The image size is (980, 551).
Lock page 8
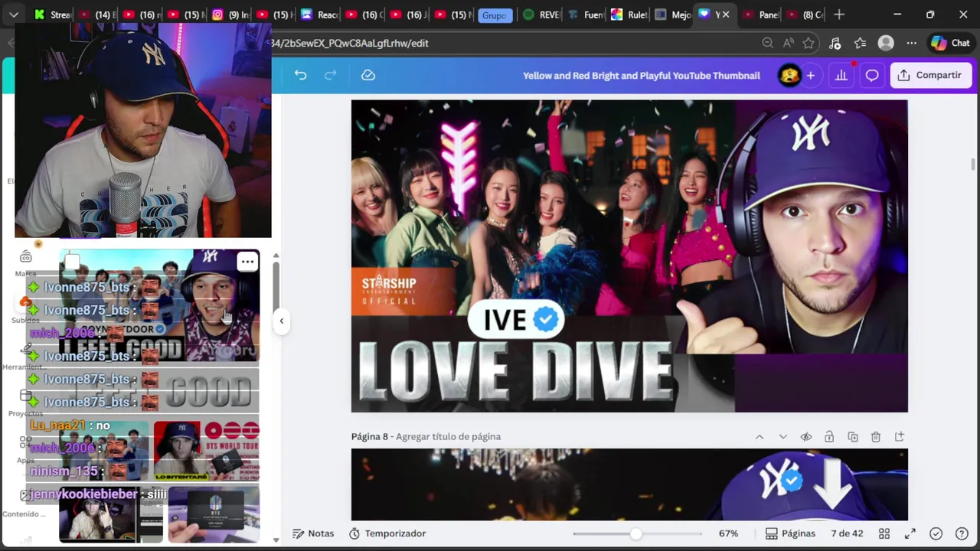click(829, 436)
